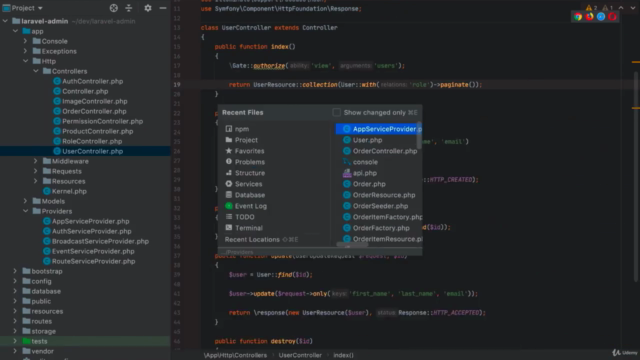640x360 pixels.
Task: Collapse the app folder
Action: (x=16, y=31)
